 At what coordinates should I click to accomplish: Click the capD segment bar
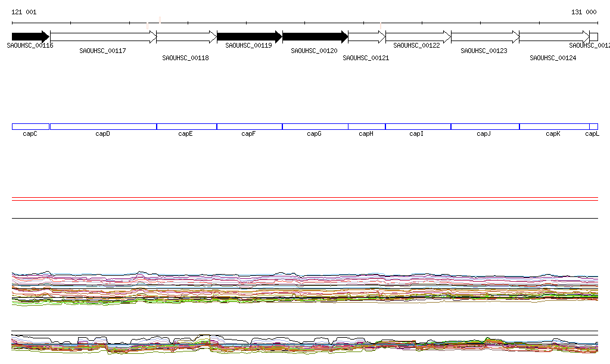[103, 126]
